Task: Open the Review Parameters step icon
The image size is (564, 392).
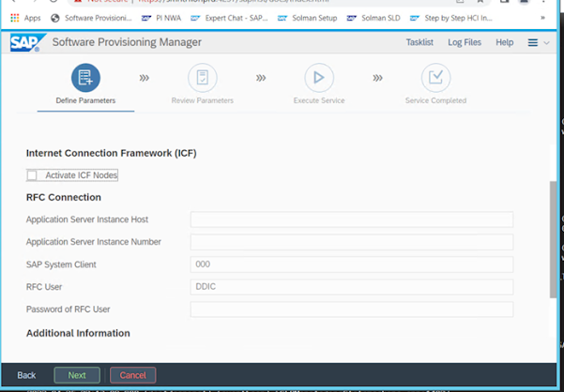Action: 202,78
